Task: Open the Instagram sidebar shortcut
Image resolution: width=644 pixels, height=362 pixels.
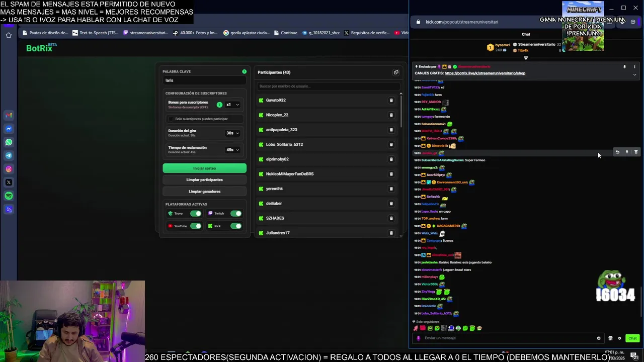Action: point(9,169)
